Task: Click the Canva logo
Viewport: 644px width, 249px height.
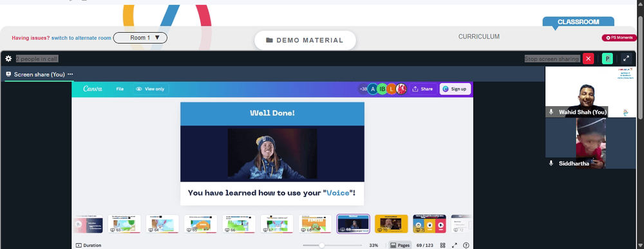Action: [x=93, y=89]
